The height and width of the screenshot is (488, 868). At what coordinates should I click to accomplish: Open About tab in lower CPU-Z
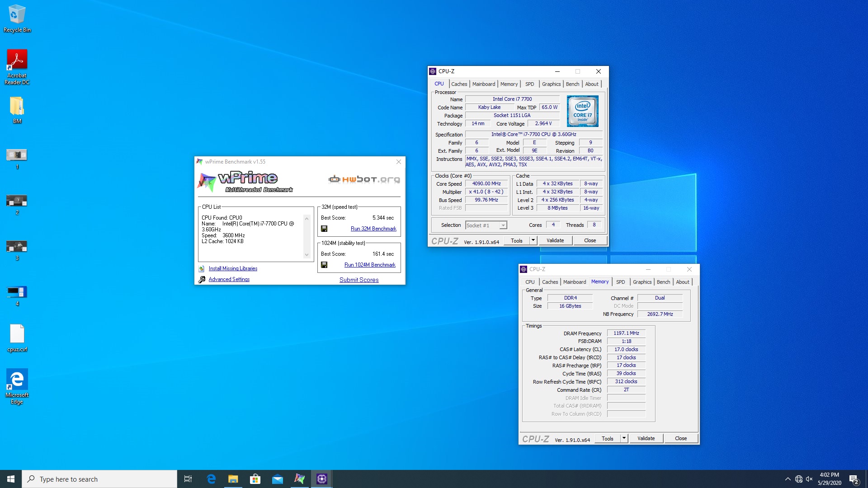683,282
